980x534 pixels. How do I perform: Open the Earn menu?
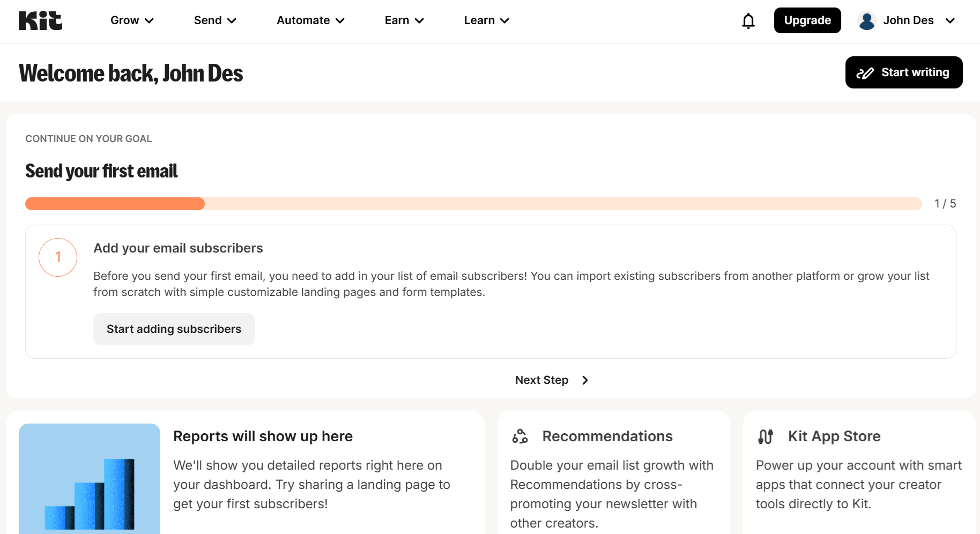pos(404,20)
